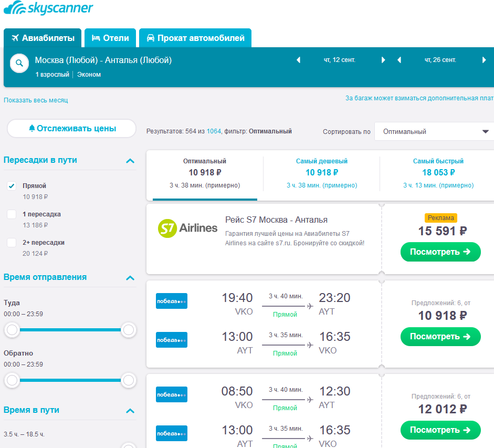Select the Оптимальный results tab
Viewport: 494px width, 448px height.
pos(205,175)
